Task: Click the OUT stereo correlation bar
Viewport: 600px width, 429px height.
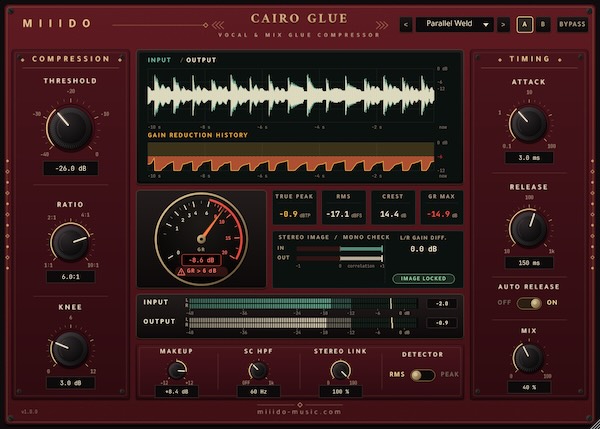Action: point(340,258)
